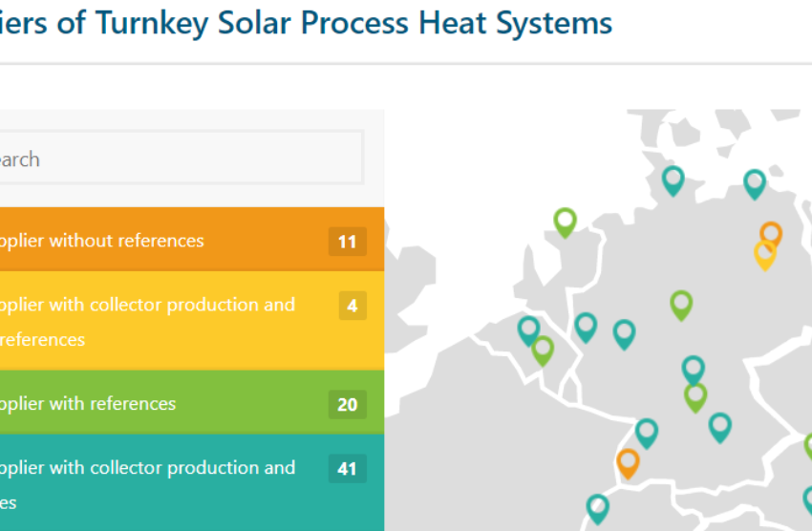The width and height of the screenshot is (812, 531).
Task: Click the lone green pin in the map's center
Action: [681, 306]
